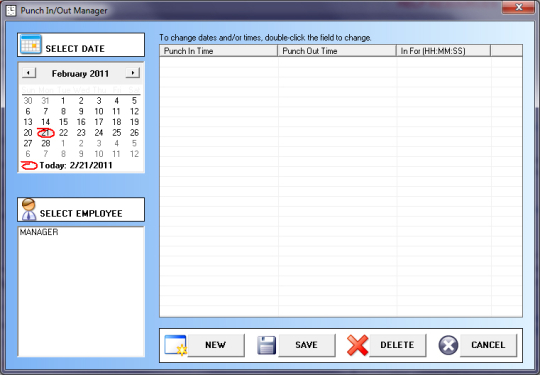Click the Punch In/Out Manager title bar icon
The width and height of the screenshot is (540, 375).
[x=11, y=11]
